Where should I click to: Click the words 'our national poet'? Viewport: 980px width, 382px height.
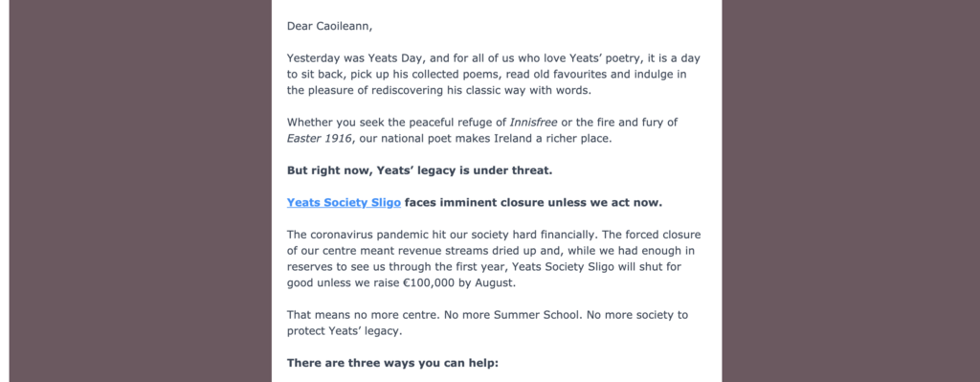pyautogui.click(x=404, y=138)
